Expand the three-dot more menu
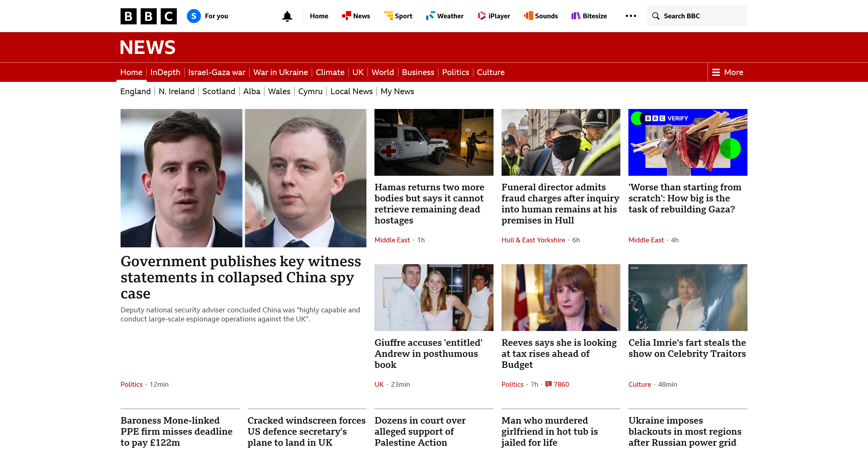868x449 pixels. click(x=631, y=16)
